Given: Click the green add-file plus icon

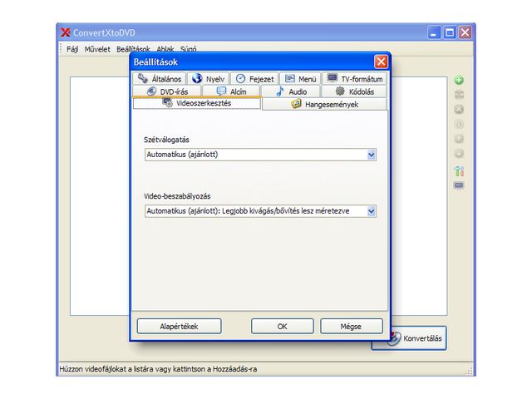Looking at the screenshot, I should pos(459,81).
